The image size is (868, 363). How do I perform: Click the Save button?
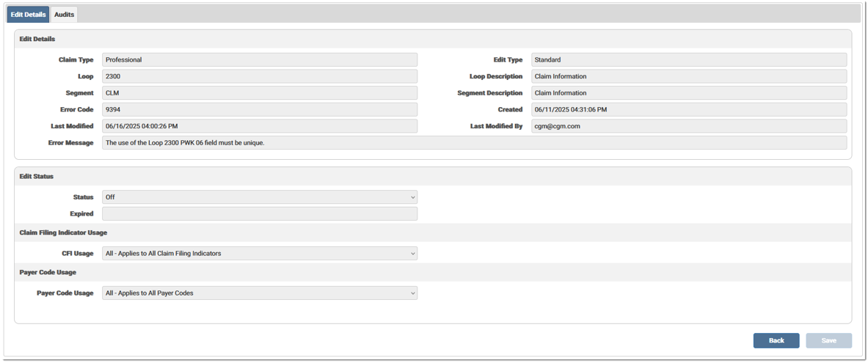pyautogui.click(x=828, y=340)
